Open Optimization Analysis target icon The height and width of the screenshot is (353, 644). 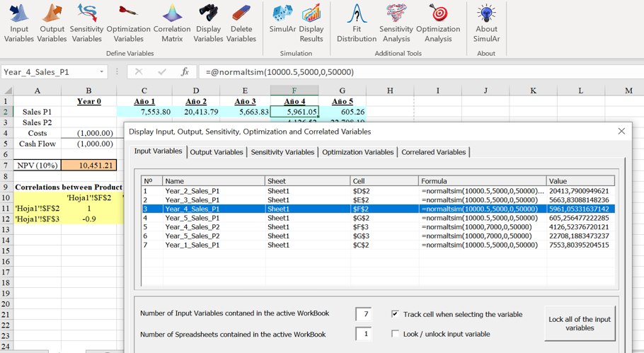pos(438,13)
